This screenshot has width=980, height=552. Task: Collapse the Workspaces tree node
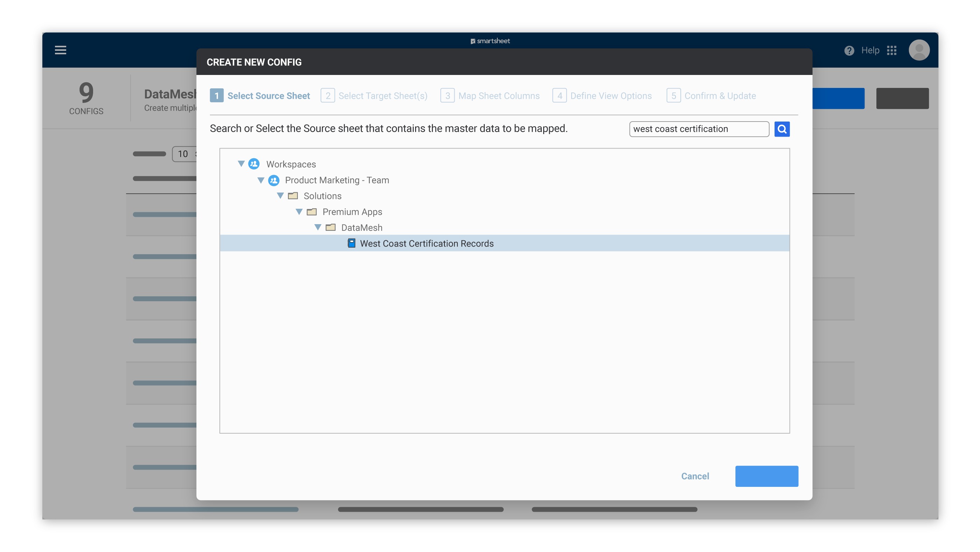(241, 164)
